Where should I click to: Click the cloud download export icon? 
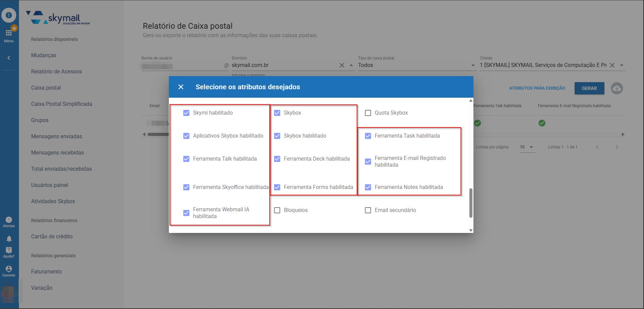pyautogui.click(x=617, y=88)
